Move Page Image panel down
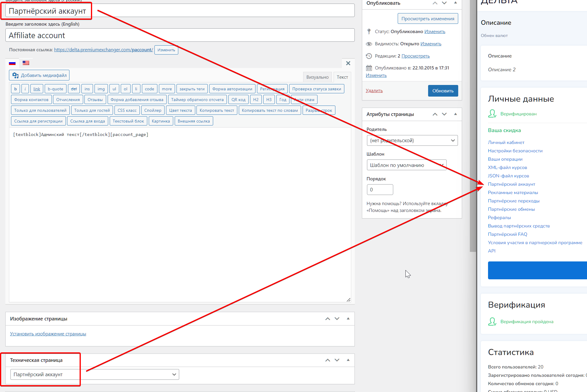 (x=337, y=319)
